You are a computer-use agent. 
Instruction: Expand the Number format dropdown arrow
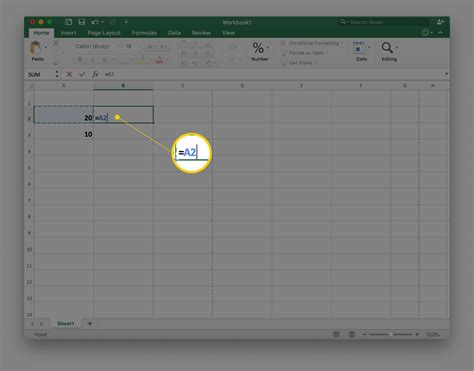[267, 47]
